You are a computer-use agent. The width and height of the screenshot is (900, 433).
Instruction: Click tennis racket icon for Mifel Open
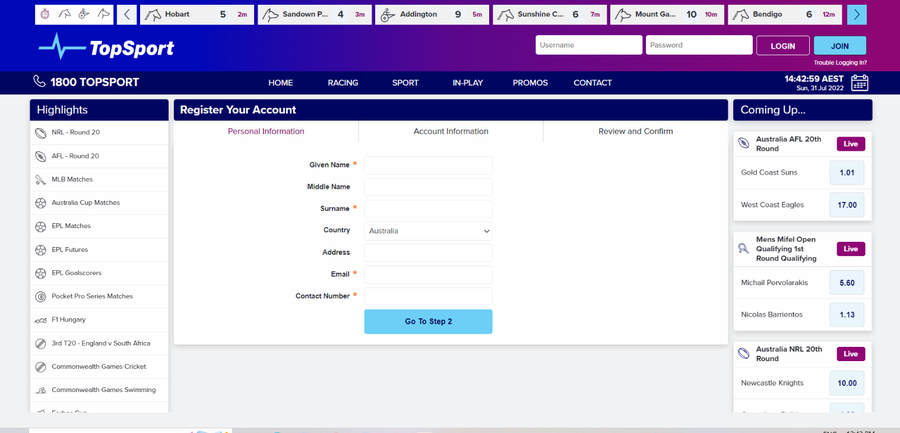pos(744,249)
